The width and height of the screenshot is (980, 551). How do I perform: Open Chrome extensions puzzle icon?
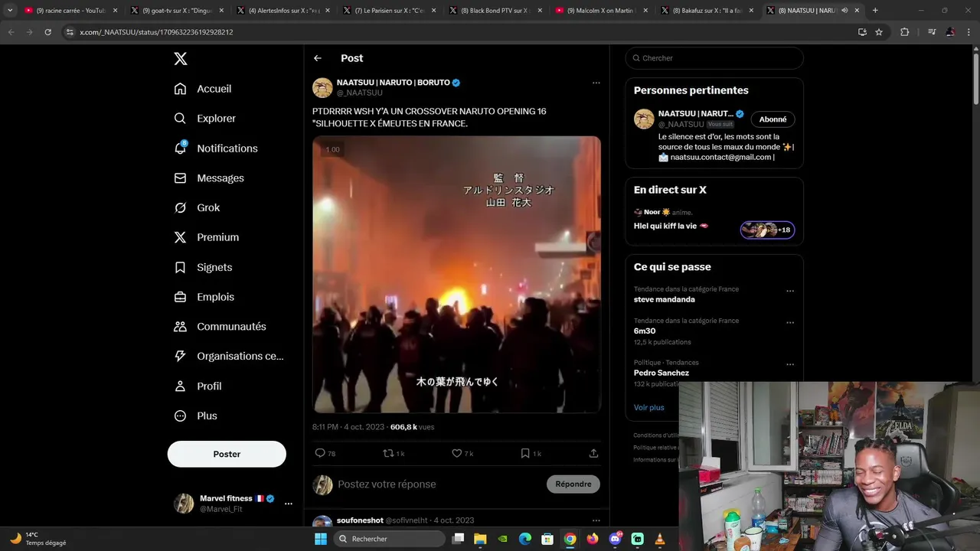pos(905,32)
